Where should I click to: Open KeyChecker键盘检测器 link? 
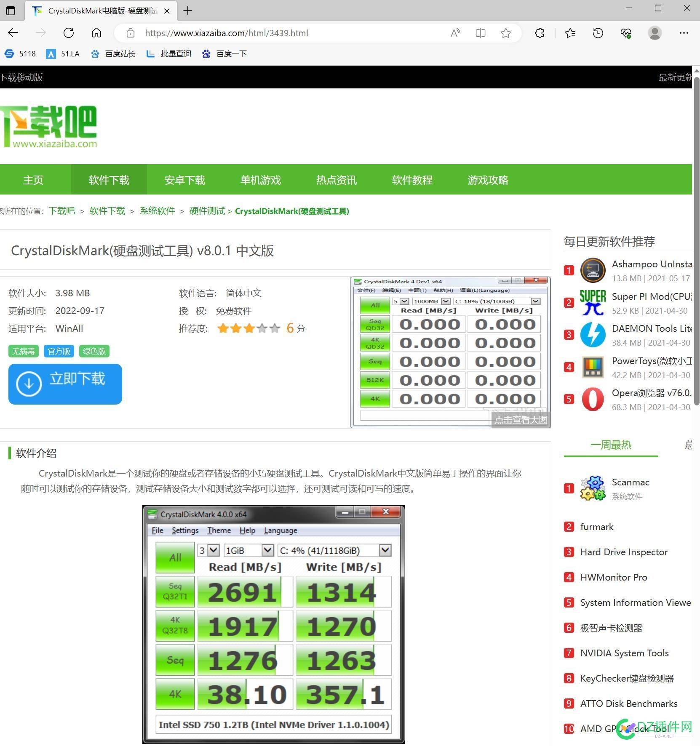coord(627,678)
